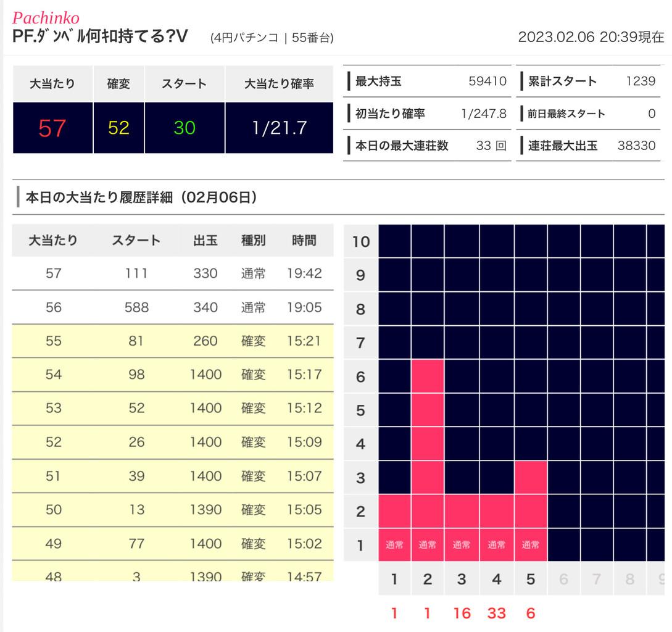Click chart y-axis label 10
Viewport: 672px width, 632px height.
(361, 241)
